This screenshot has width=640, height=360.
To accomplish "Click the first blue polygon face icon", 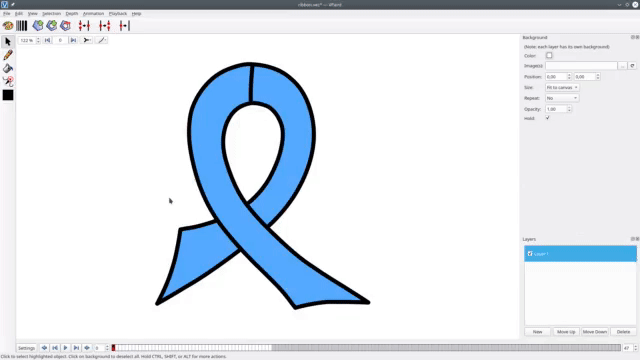I will click(38, 26).
